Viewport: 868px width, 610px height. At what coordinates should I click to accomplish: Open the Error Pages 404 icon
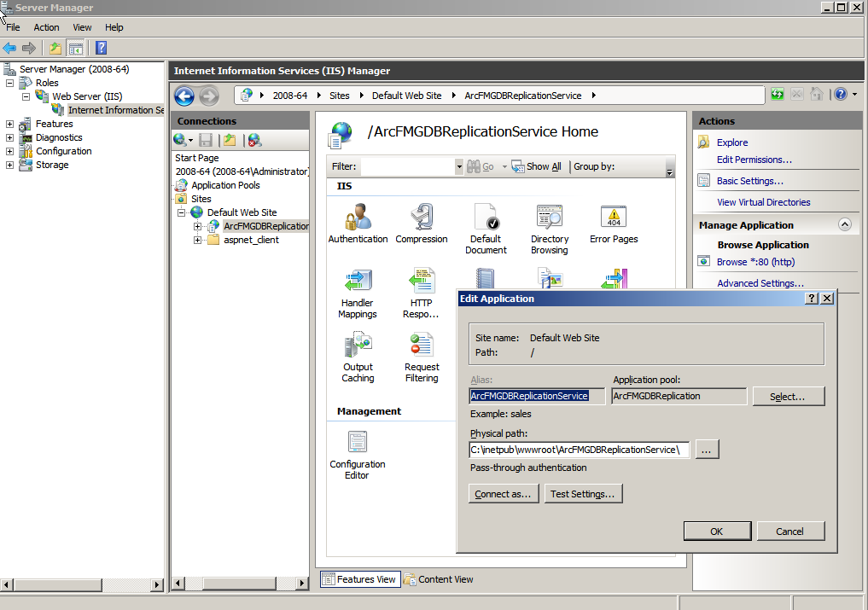click(x=613, y=216)
